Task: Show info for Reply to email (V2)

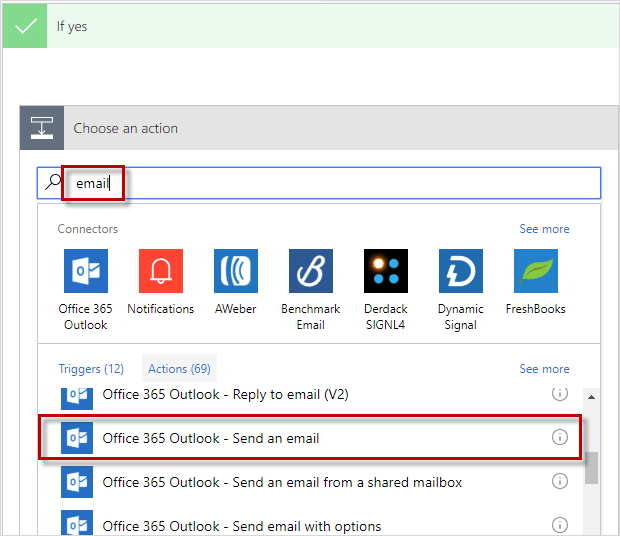Action: [560, 393]
